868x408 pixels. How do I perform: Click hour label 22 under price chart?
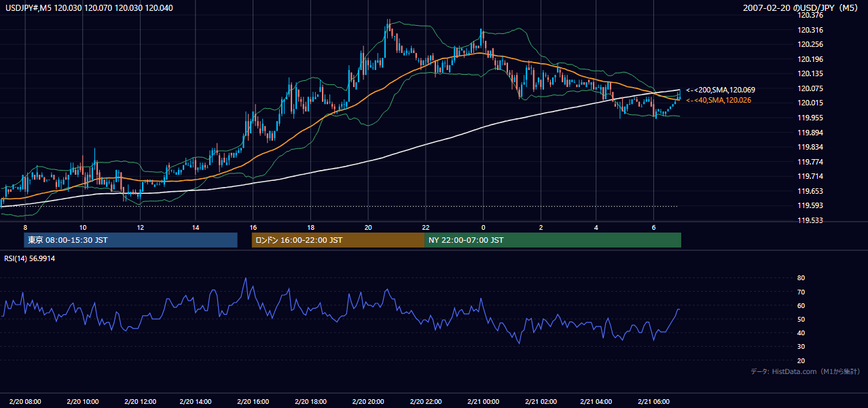[x=426, y=227]
